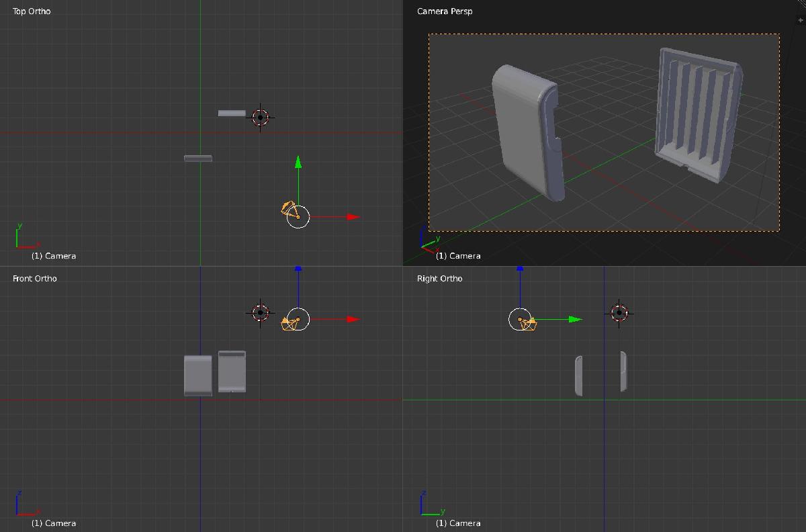Click '(1) Camera' text in Top Ortho view
This screenshot has height=532, width=806.
[54, 256]
